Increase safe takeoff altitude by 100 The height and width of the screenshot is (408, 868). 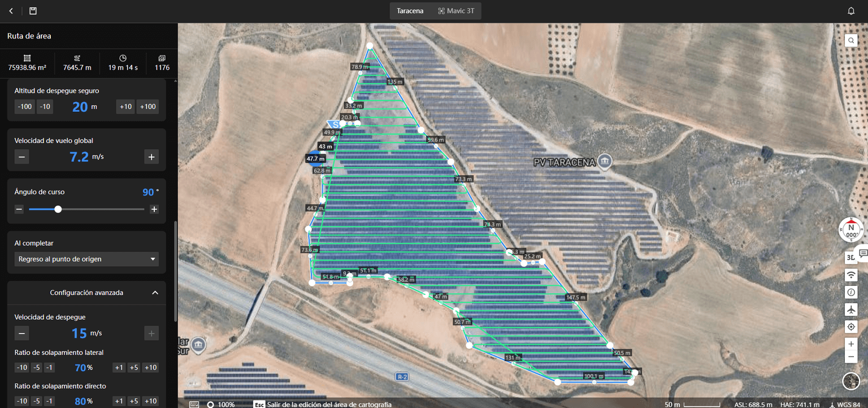(x=147, y=107)
